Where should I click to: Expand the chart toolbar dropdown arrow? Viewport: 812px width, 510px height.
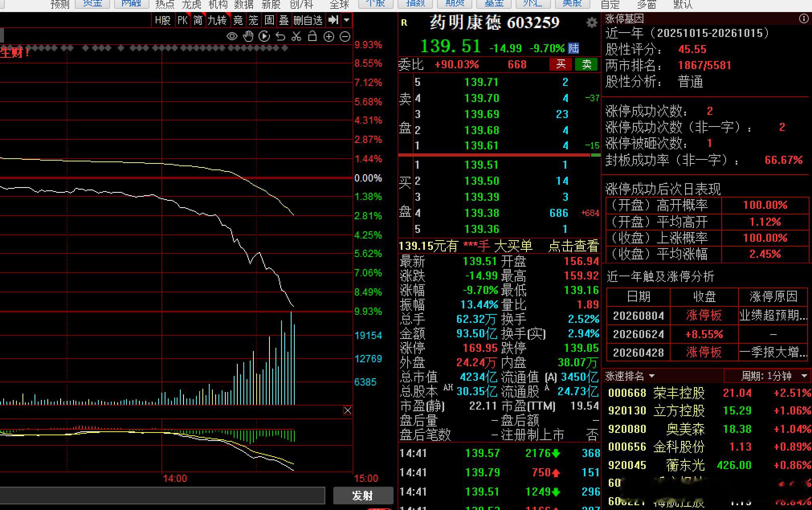click(347, 20)
